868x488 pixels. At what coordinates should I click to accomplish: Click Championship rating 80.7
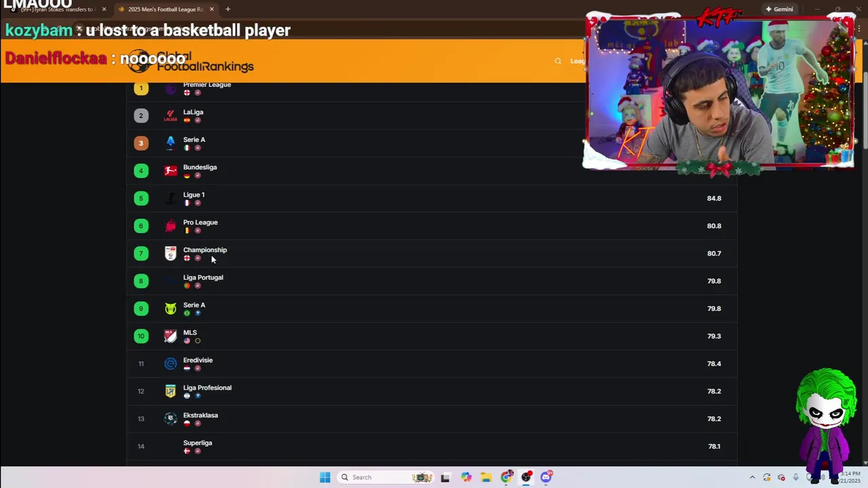click(x=714, y=253)
